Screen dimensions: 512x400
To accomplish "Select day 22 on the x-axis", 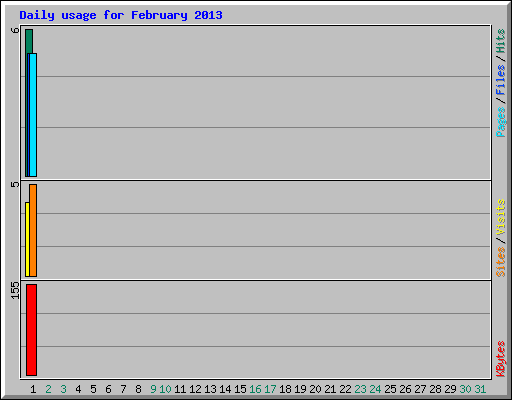I will click(x=345, y=389).
